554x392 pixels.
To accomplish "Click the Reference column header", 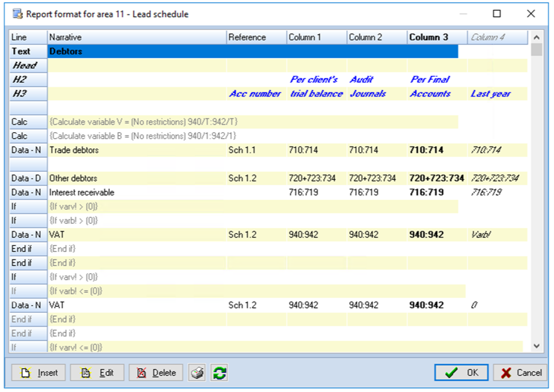I will (257, 37).
